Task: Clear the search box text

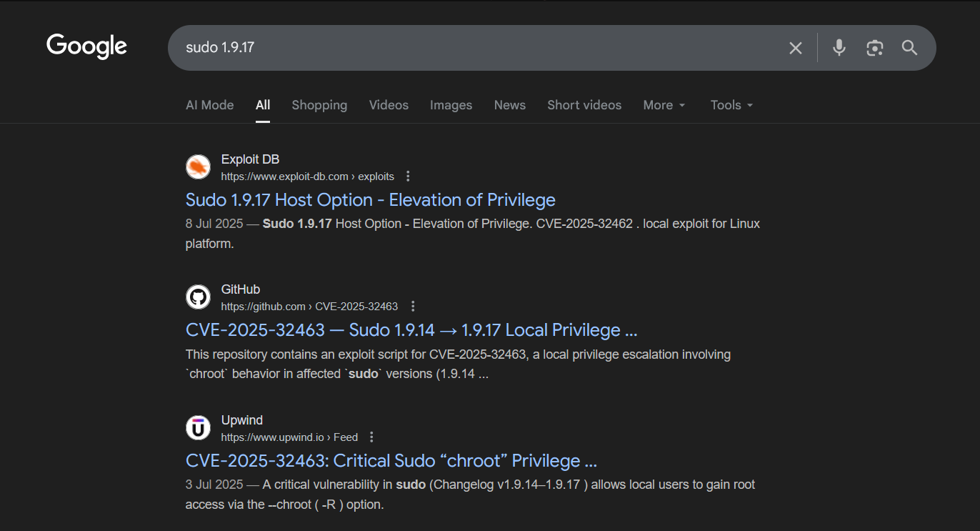Action: pyautogui.click(x=795, y=48)
